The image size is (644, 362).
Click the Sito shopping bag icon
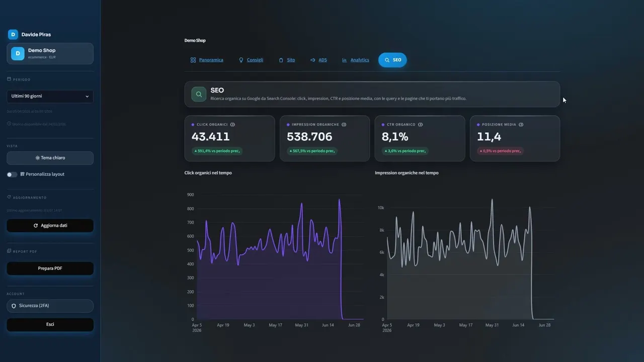pyautogui.click(x=281, y=60)
